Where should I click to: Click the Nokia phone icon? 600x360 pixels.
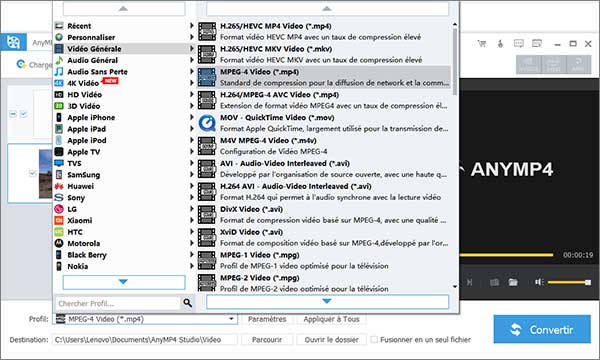click(59, 266)
